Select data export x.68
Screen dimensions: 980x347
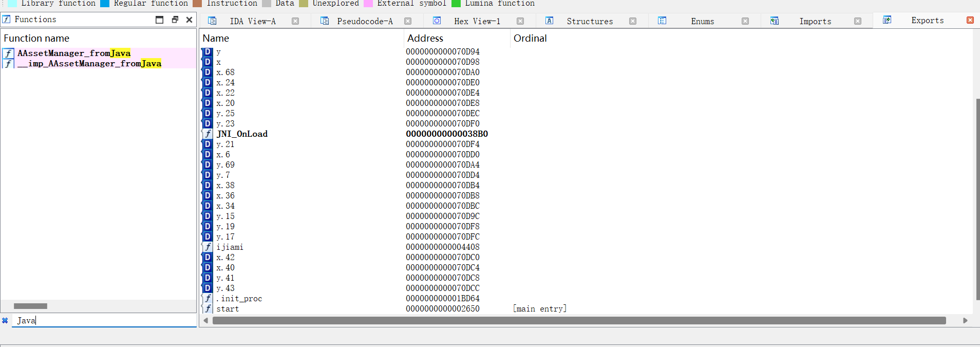coord(586,72)
